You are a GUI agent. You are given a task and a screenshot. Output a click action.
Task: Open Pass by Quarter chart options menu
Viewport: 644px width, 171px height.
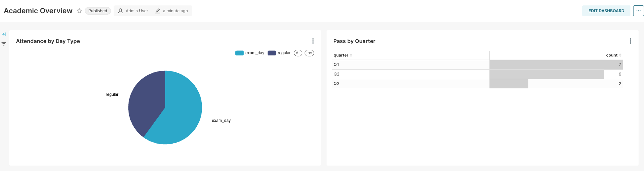(x=630, y=41)
